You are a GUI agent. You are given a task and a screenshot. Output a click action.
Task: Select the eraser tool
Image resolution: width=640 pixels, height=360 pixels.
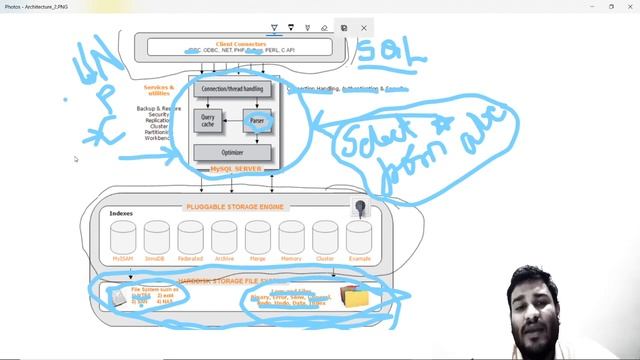[x=324, y=28]
